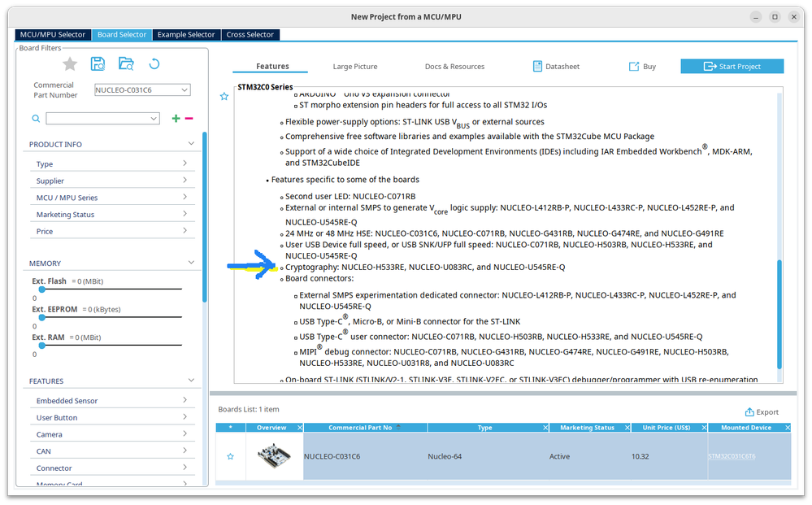Open the Datasheet tab
Viewport: 812px width, 505px height.
pos(557,67)
